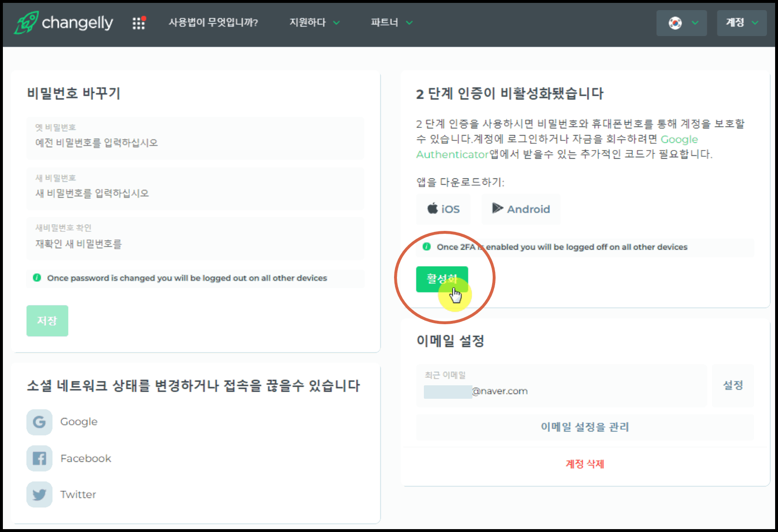
Task: Click the Changelly rocket logo
Action: (x=26, y=23)
